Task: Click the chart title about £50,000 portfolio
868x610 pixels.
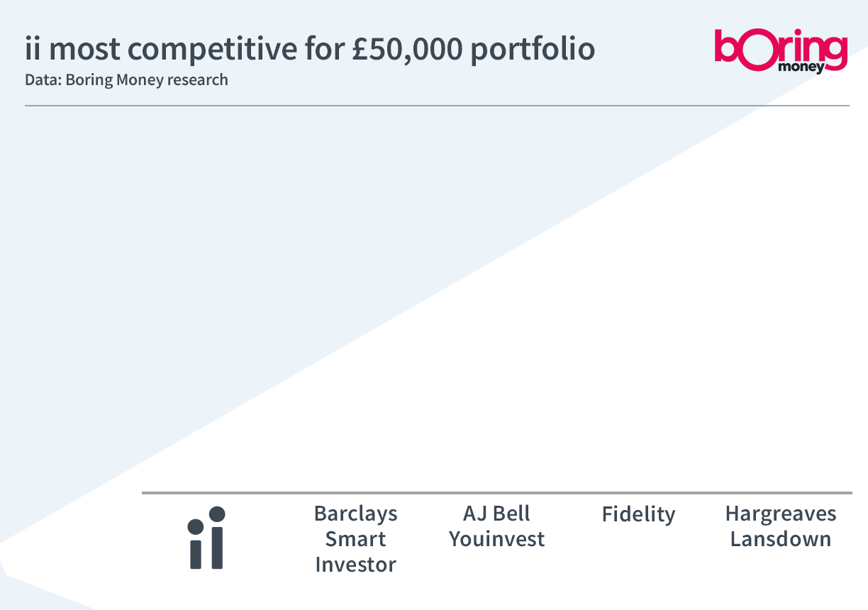Action: click(x=310, y=50)
